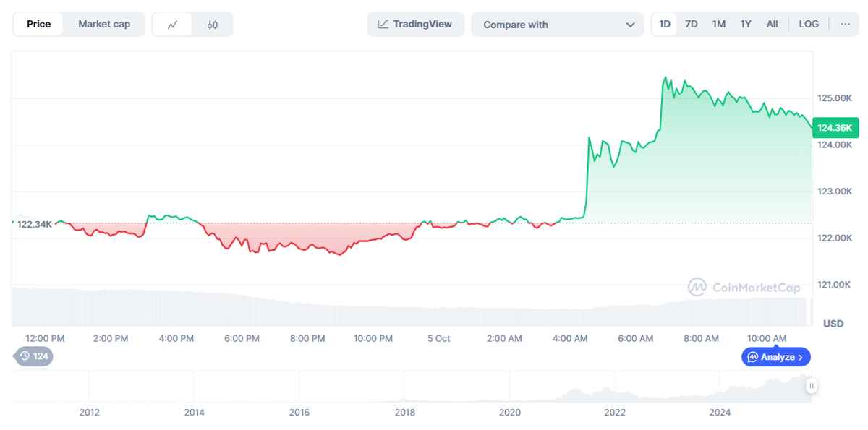Click the 2016 year on overview timeline
This screenshot has height=430, width=868.
[x=299, y=412]
